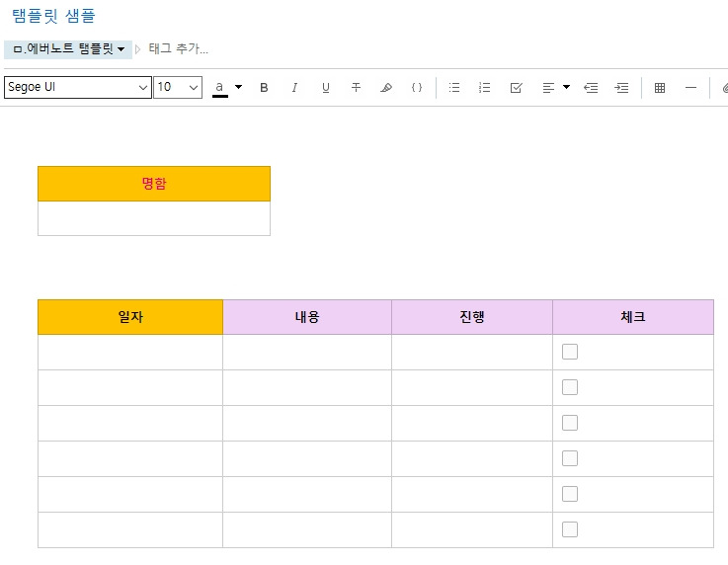This screenshot has width=728, height=565.
Task: Click first empty cell under 진행
Action: click(472, 352)
